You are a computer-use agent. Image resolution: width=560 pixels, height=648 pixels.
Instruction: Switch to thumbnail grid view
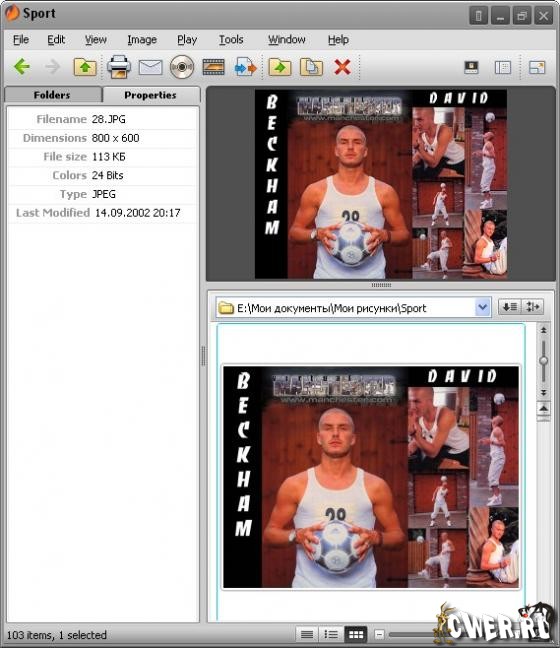click(x=355, y=634)
